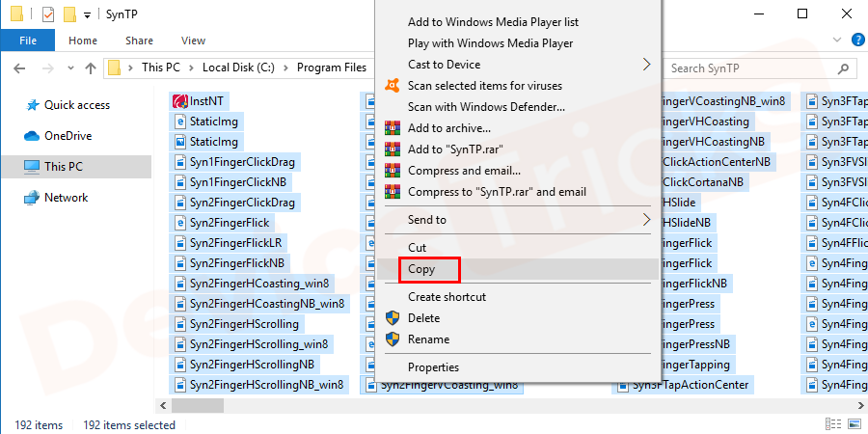Switch to large icons view icon

point(854,424)
